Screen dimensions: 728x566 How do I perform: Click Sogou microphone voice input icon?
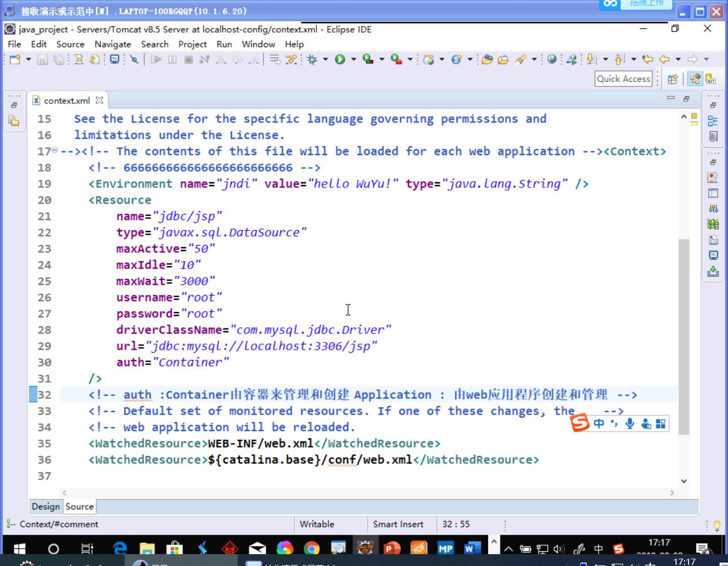point(630,423)
